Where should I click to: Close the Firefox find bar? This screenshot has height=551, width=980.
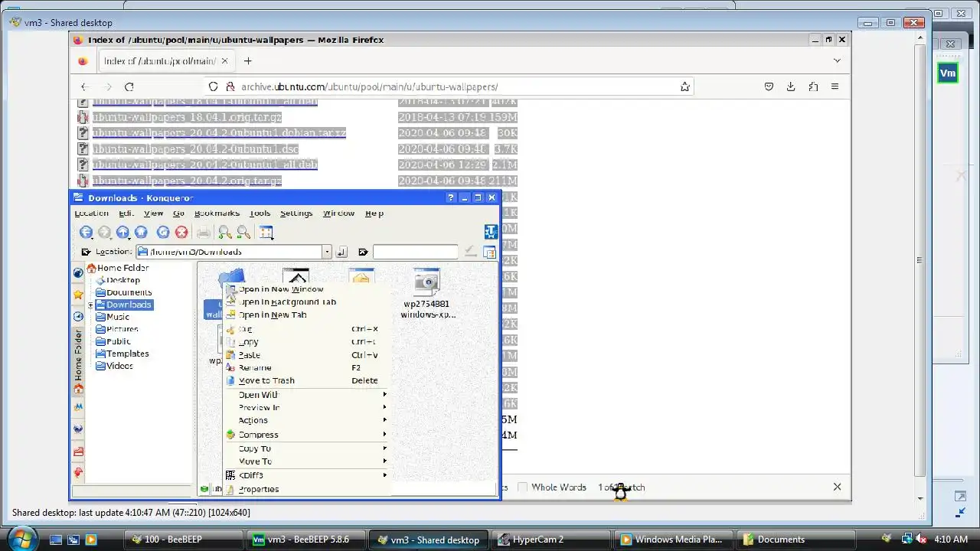tap(837, 487)
